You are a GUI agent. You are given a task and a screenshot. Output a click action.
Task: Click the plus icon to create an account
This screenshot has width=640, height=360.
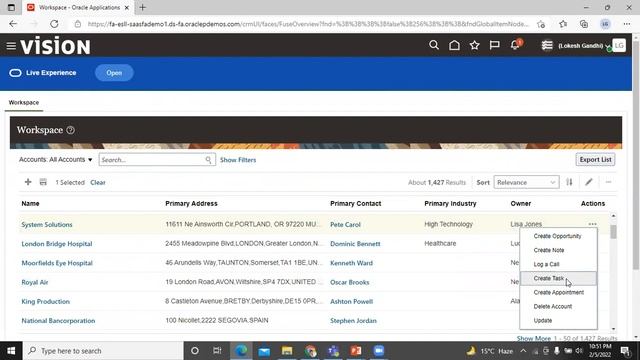point(28,182)
